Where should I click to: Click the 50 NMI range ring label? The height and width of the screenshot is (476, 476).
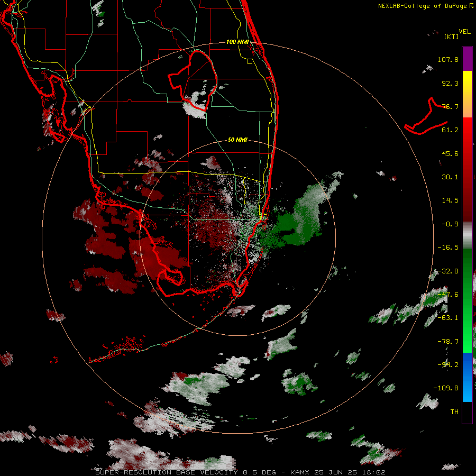click(x=237, y=140)
